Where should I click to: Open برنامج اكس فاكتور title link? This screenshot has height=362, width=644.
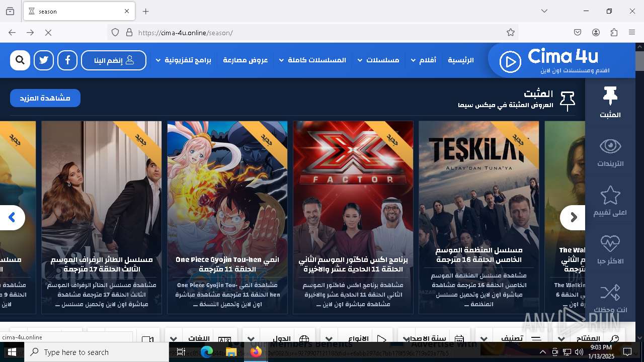coord(353,264)
